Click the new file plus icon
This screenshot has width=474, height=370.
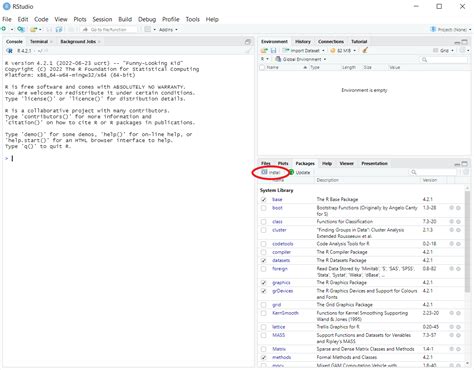(x=4, y=29)
